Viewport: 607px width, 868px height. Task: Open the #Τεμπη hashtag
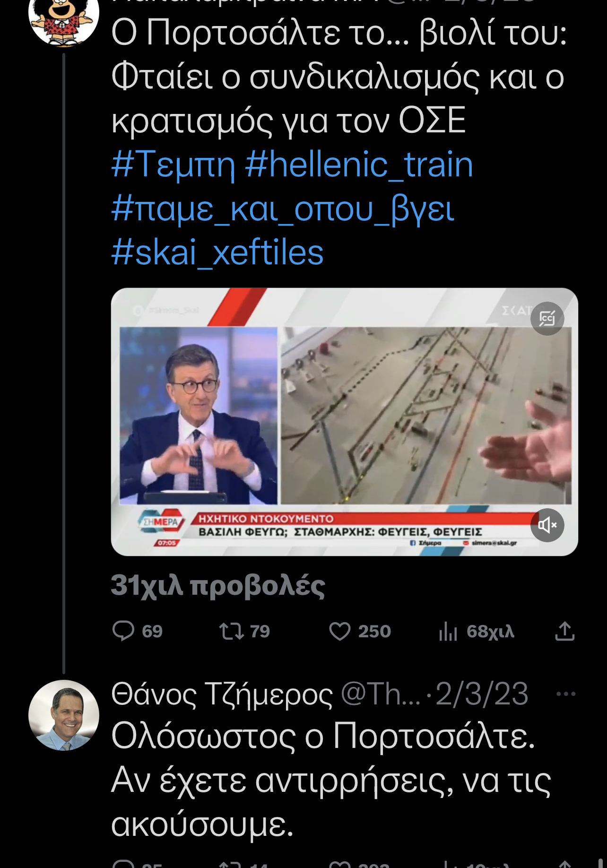173,165
